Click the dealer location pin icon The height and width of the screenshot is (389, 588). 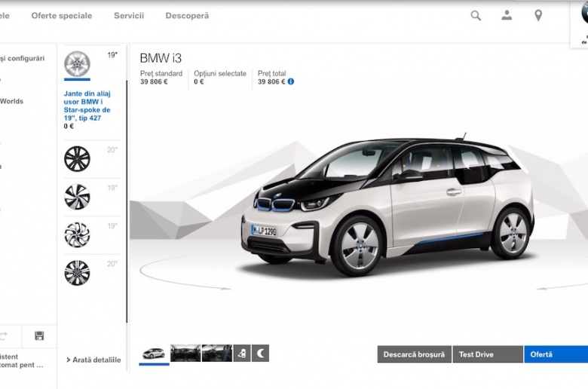click(x=537, y=15)
